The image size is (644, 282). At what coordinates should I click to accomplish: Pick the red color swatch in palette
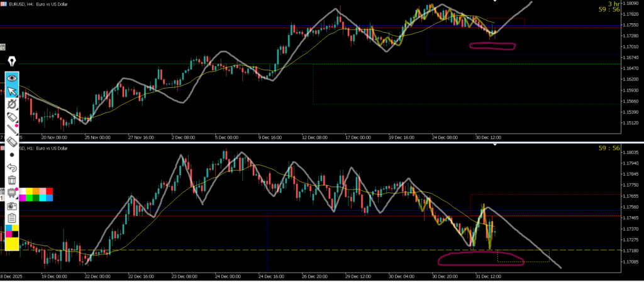(50, 191)
